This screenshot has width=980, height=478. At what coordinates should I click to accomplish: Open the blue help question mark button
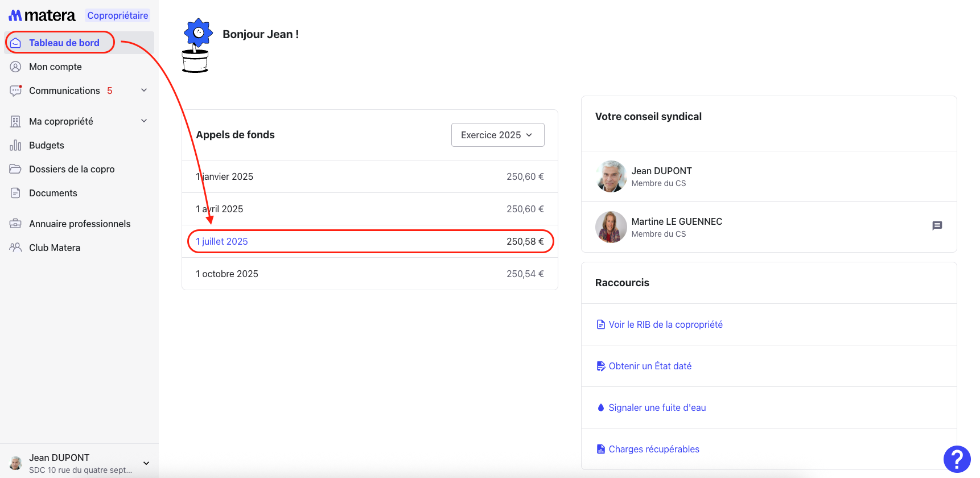tap(957, 459)
